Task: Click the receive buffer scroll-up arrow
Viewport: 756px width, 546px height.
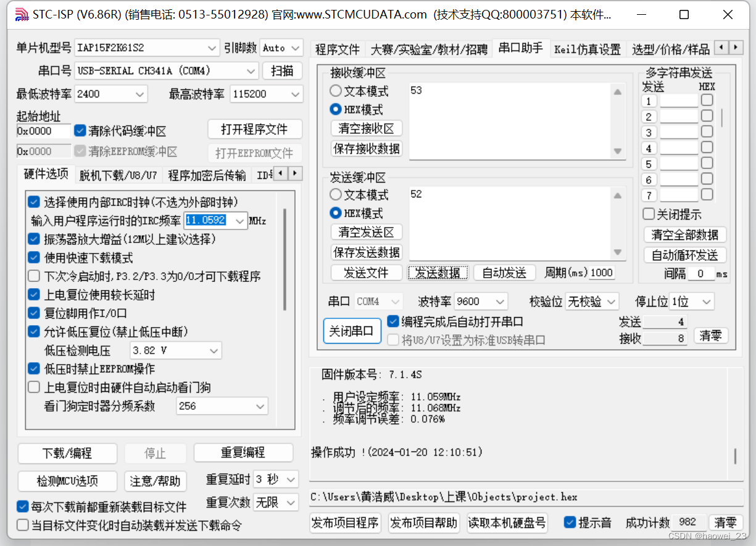Action: 617,92
